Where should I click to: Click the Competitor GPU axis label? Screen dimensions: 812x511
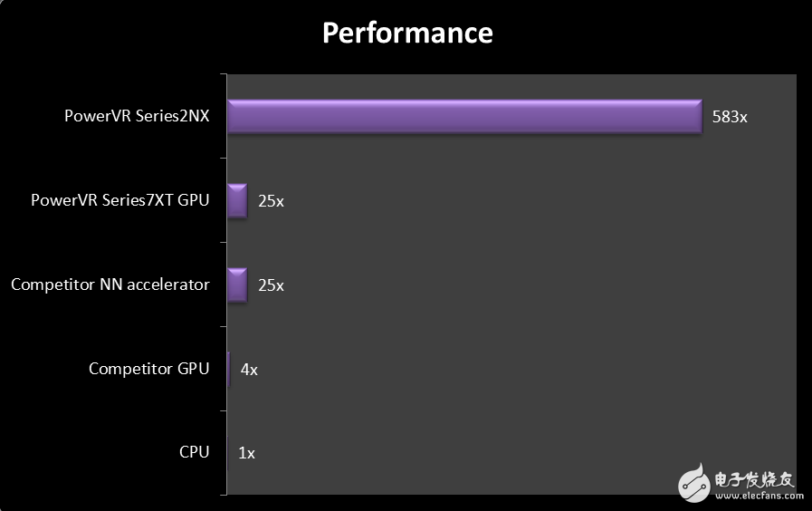pos(148,369)
